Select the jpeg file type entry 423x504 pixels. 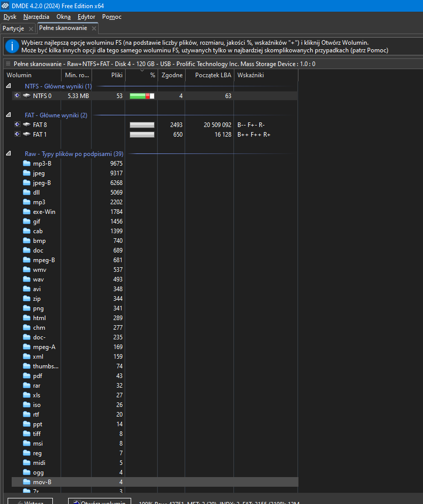pyautogui.click(x=39, y=173)
